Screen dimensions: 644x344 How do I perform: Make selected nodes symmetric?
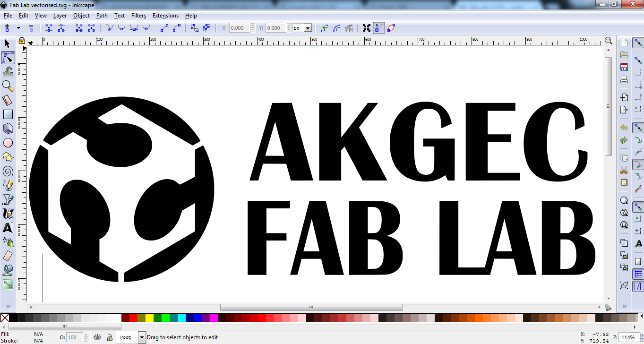tap(134, 28)
